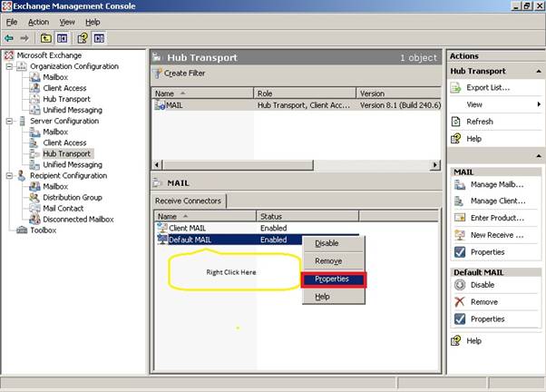Viewport: 546px width, 392px height.
Task: Click the horizontal scrollbar thumb
Action: point(238,165)
